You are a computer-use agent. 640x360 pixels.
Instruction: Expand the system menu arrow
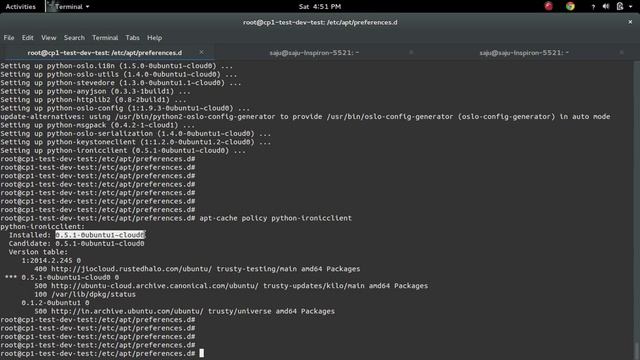pos(631,7)
